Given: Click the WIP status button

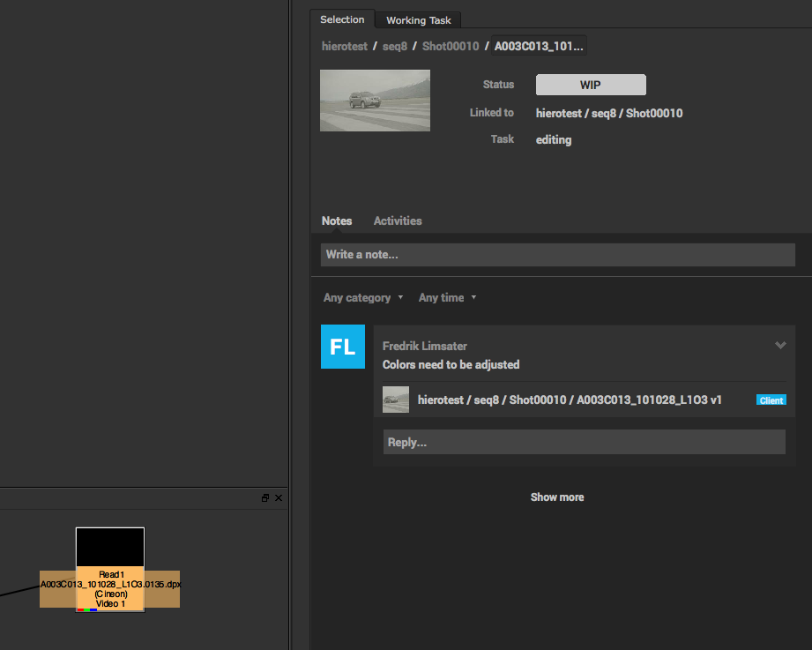Looking at the screenshot, I should [x=591, y=85].
